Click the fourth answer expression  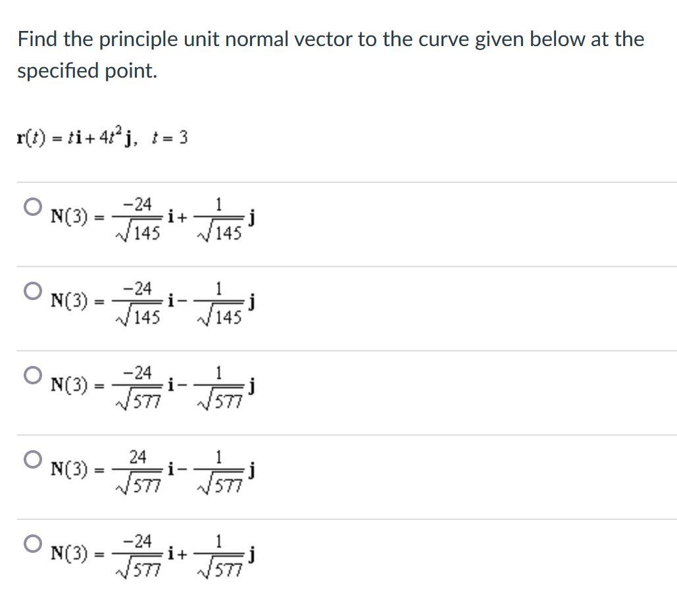tap(151, 469)
